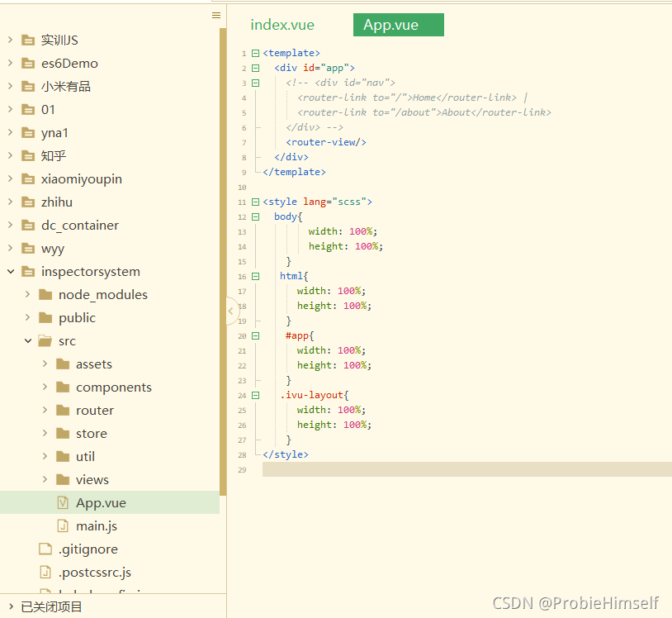Click the wyy project icon
Screen dimensions: 672x618
coord(28,249)
